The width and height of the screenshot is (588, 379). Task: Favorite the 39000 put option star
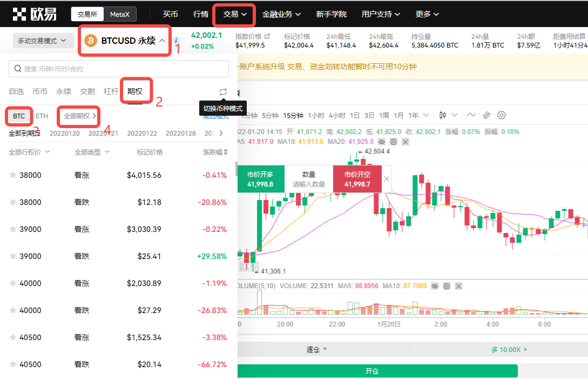[13, 256]
